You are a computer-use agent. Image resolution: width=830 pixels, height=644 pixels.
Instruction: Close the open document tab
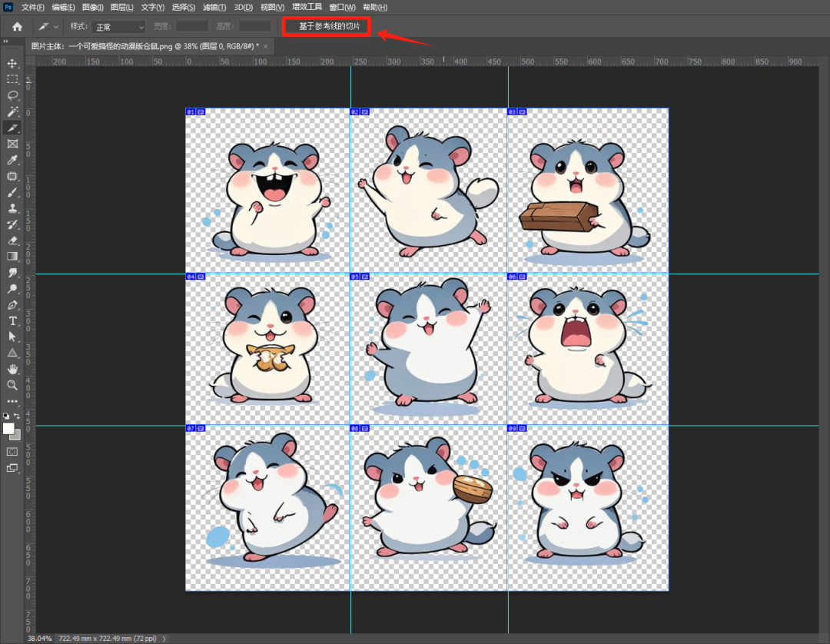click(x=266, y=47)
